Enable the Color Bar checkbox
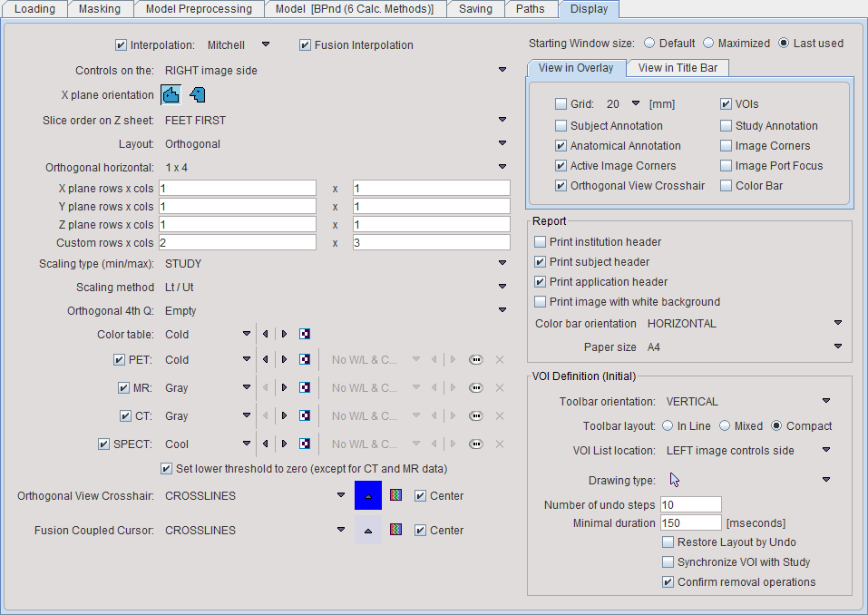Image resolution: width=868 pixels, height=615 pixels. click(726, 186)
